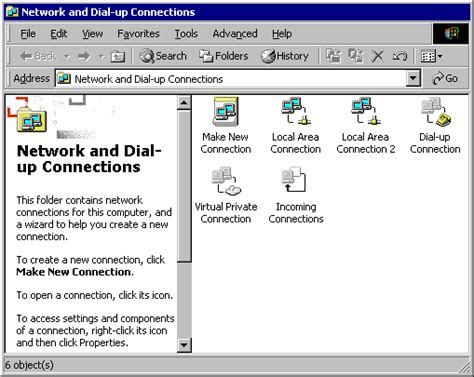Expand the Back history dropdown arrow
Viewport: 474px width, 377px height.
(67, 57)
